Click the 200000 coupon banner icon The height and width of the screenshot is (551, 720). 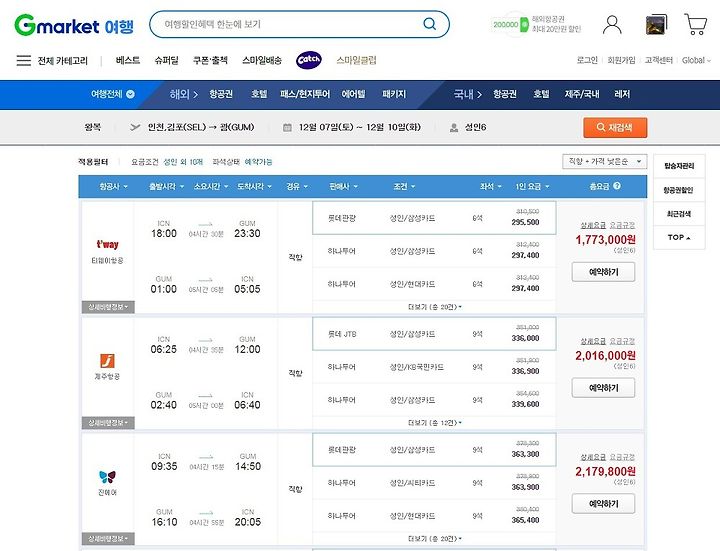[x=510, y=24]
